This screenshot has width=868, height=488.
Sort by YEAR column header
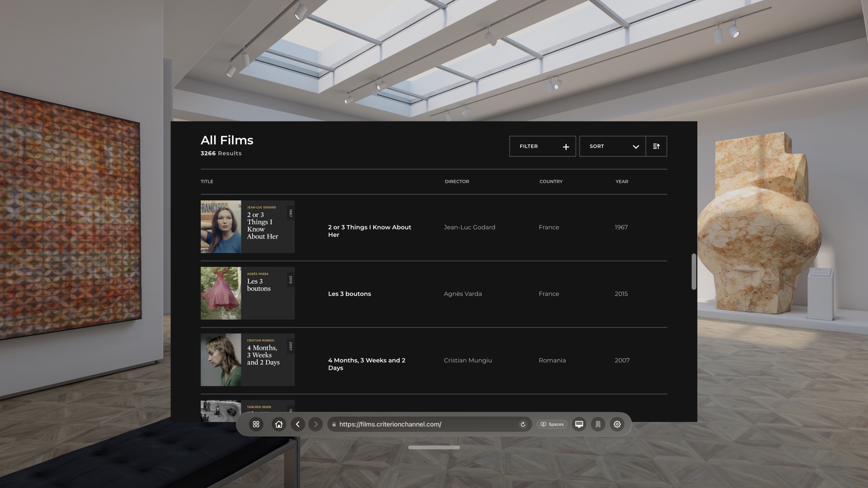tap(622, 182)
